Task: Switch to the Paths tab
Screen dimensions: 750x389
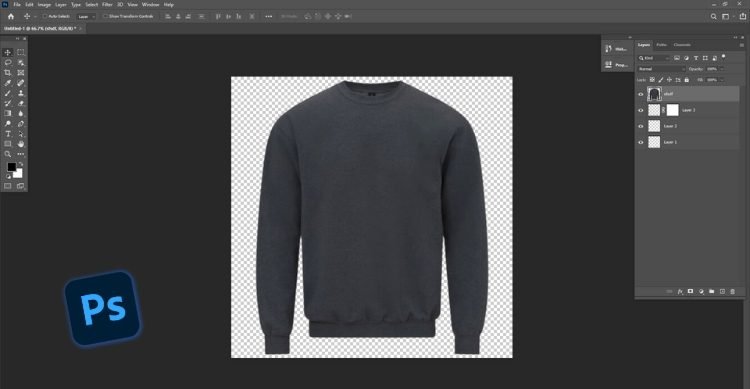Action: point(662,45)
